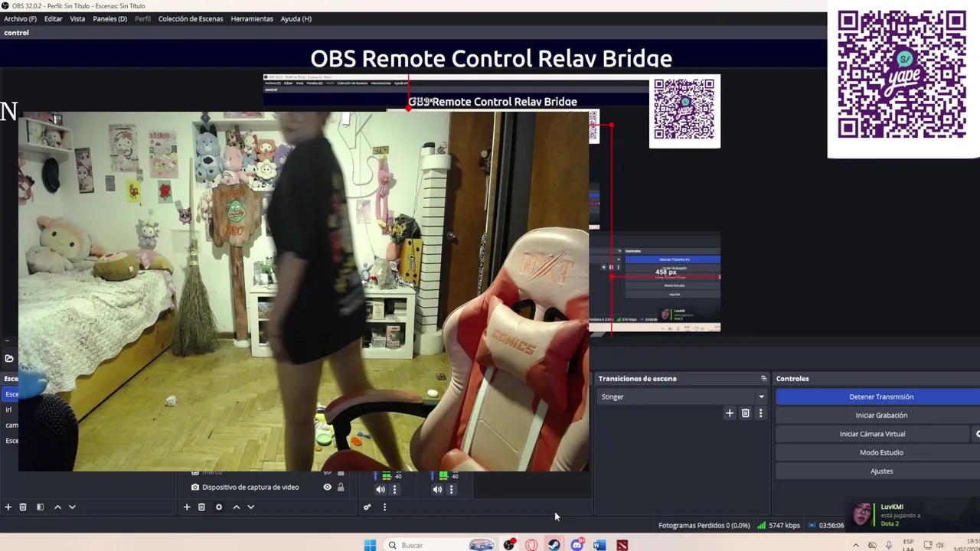
Task: Select the irl scene in list
Action: [10, 409]
